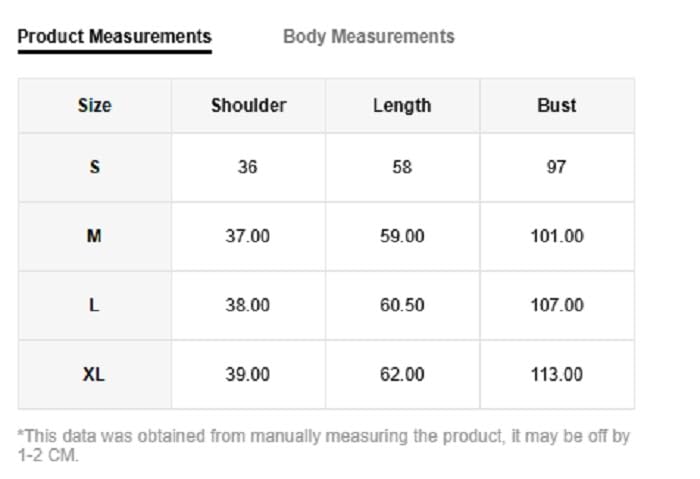Select the M size row label
This screenshot has height=479, width=700.
coord(94,236)
